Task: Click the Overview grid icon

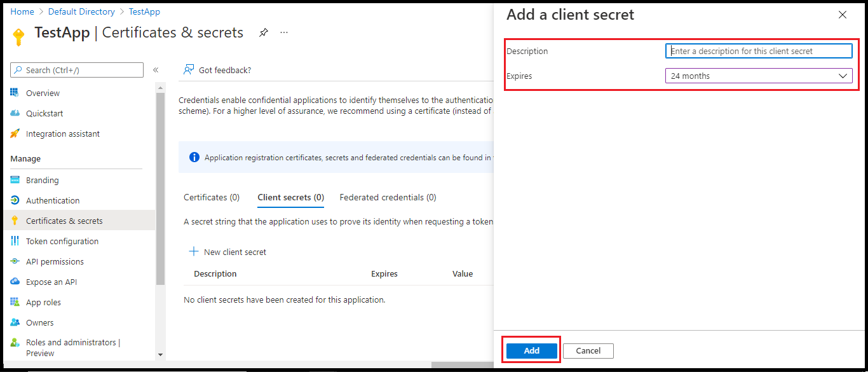Action: tap(15, 93)
